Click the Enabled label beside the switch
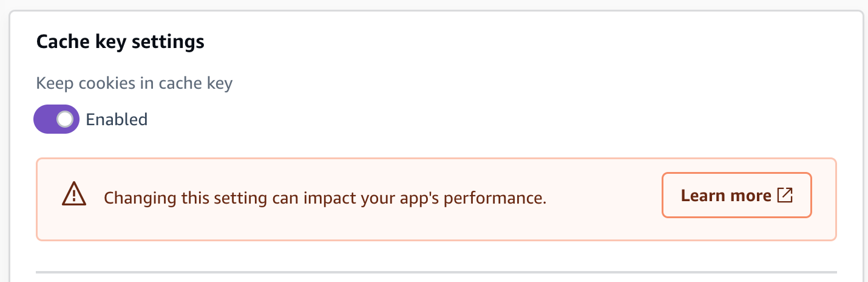This screenshot has height=282, width=868. 117,119
